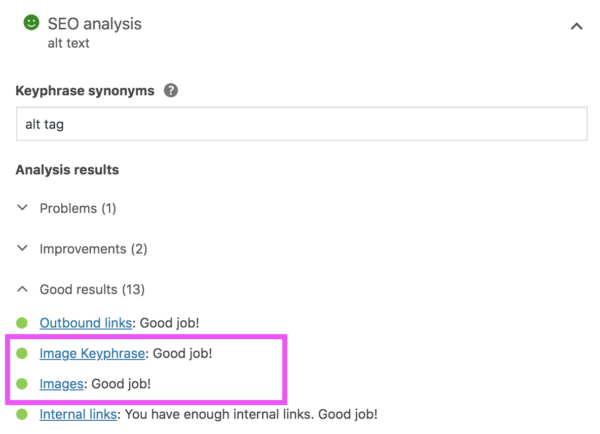
Task: Click the green smiley SEO score icon
Action: point(31,22)
